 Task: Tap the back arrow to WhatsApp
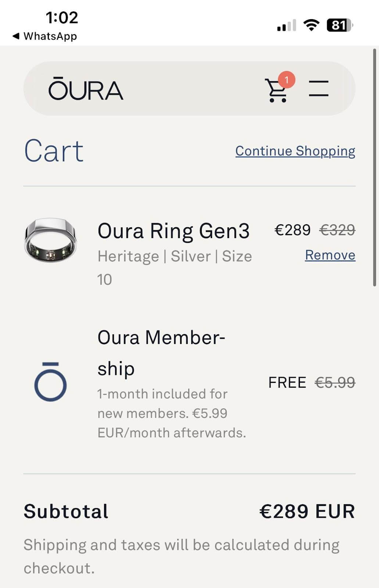(x=16, y=36)
